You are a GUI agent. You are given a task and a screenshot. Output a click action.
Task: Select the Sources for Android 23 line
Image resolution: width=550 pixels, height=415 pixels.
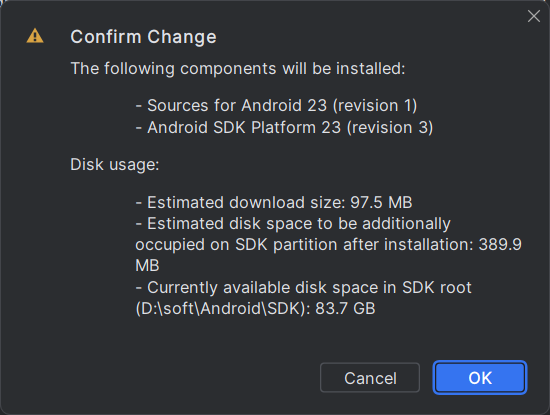(x=276, y=106)
